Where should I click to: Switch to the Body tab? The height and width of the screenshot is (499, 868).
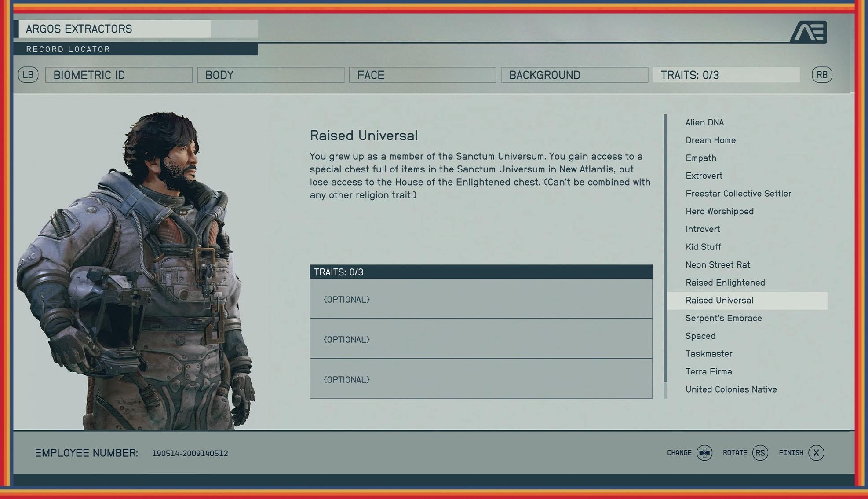tap(270, 75)
